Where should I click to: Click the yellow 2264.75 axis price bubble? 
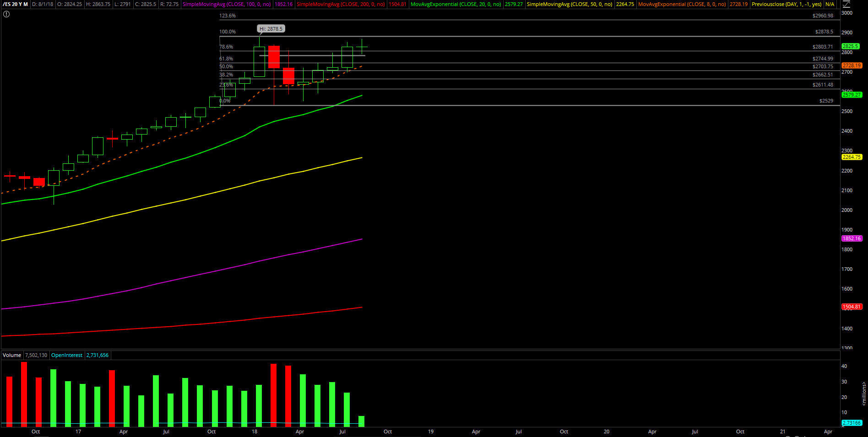(852, 157)
